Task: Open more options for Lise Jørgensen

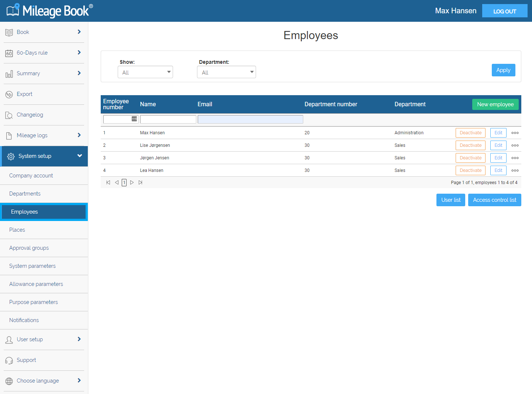Action: point(515,145)
